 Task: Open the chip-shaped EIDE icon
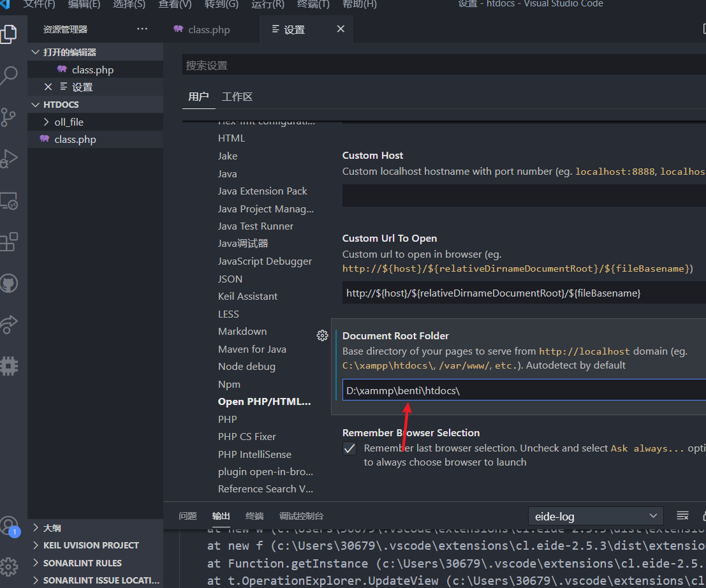(9, 366)
